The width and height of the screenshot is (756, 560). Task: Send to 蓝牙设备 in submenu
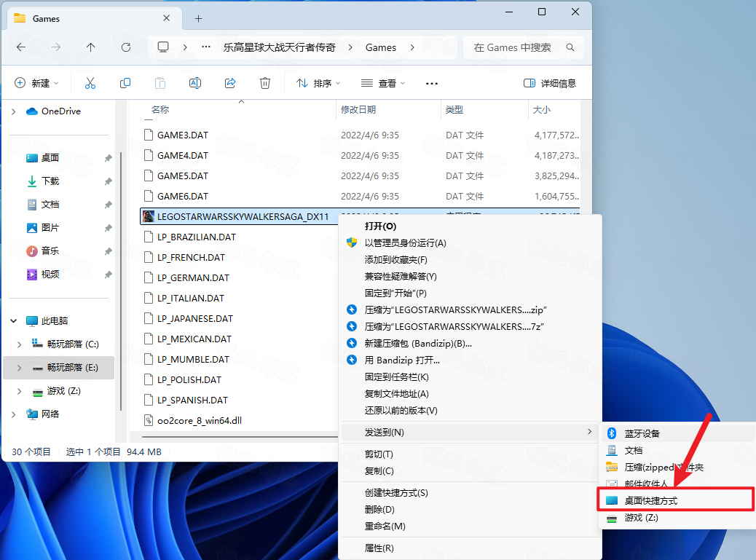pos(677,434)
